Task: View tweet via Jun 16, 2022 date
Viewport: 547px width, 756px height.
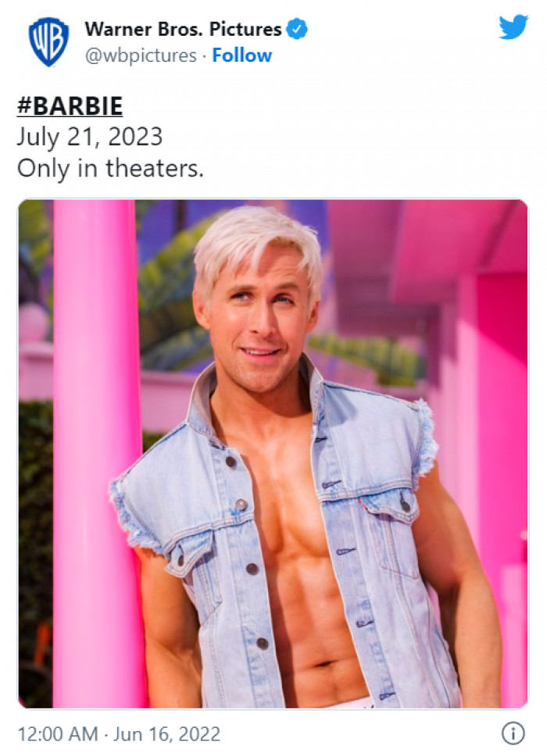Action: coord(167,734)
